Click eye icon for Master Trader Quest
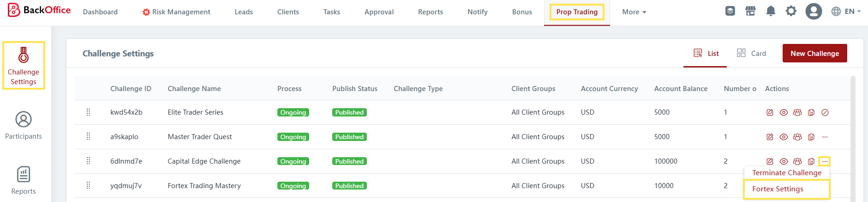The width and height of the screenshot is (868, 202). (784, 137)
